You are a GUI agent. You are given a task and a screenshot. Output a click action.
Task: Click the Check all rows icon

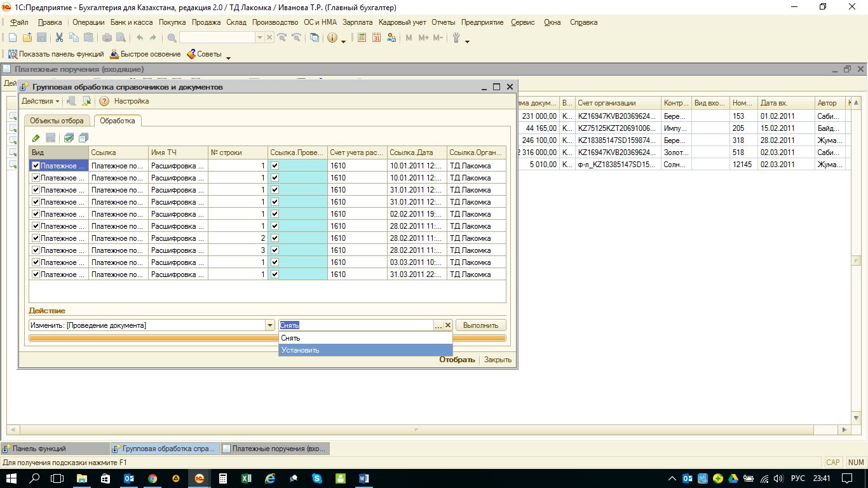(69, 138)
